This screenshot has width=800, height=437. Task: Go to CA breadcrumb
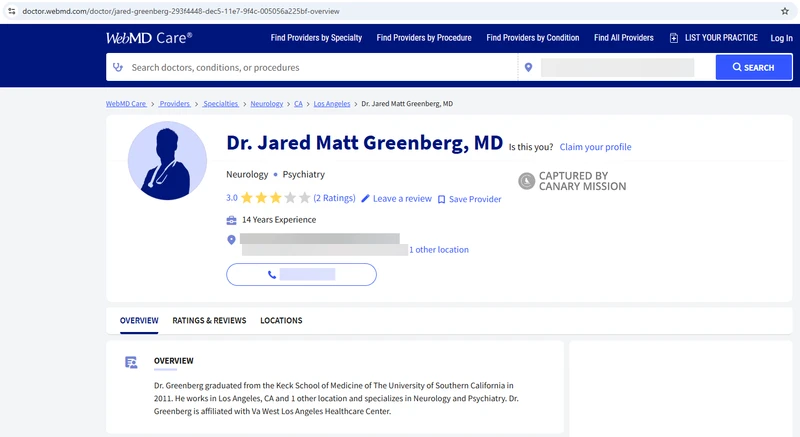298,104
